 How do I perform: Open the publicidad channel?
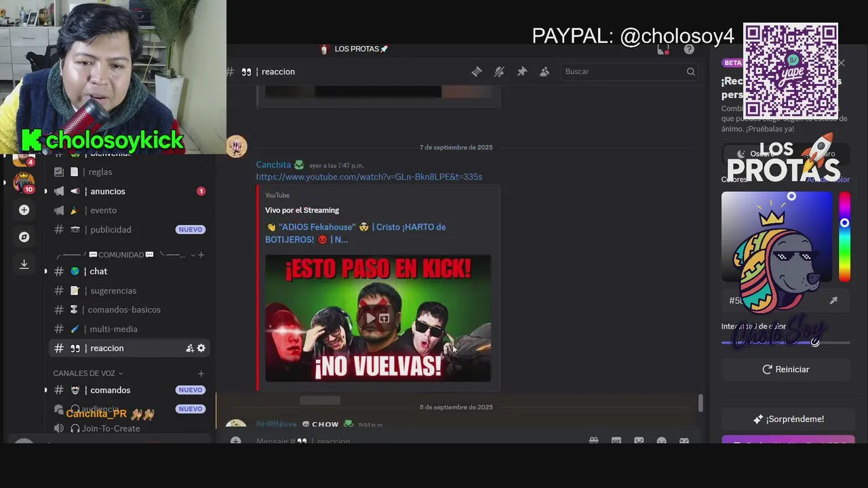coord(129,230)
